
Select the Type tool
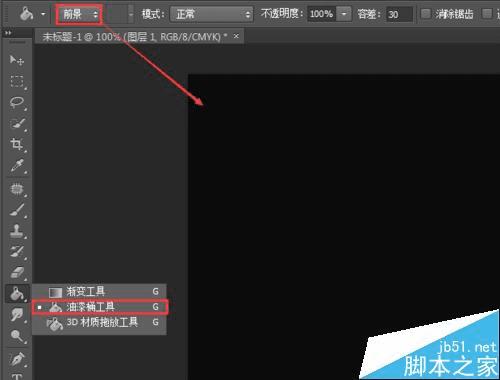coord(17,377)
